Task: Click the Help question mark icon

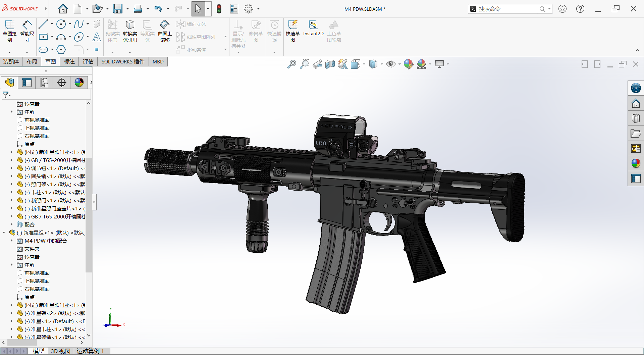Action: pyautogui.click(x=580, y=9)
